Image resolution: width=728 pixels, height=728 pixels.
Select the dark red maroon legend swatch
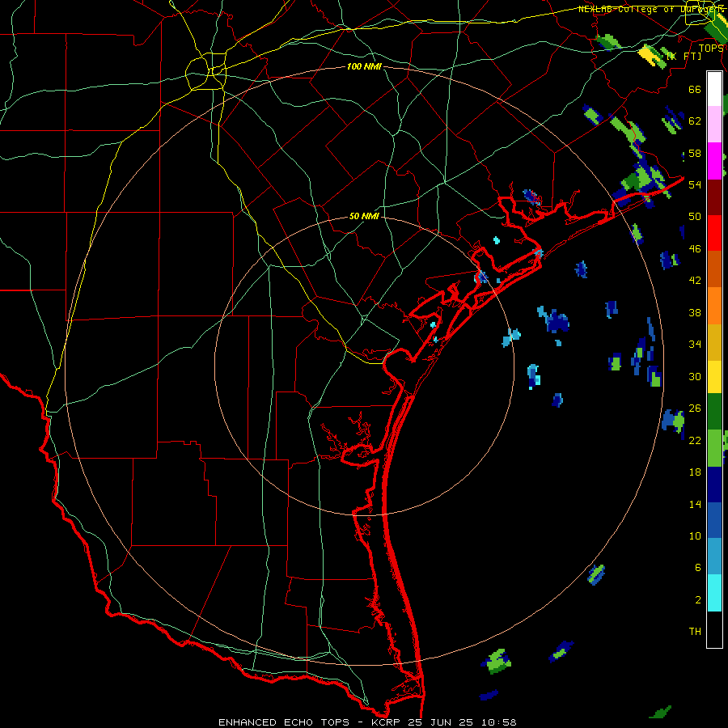click(714, 197)
